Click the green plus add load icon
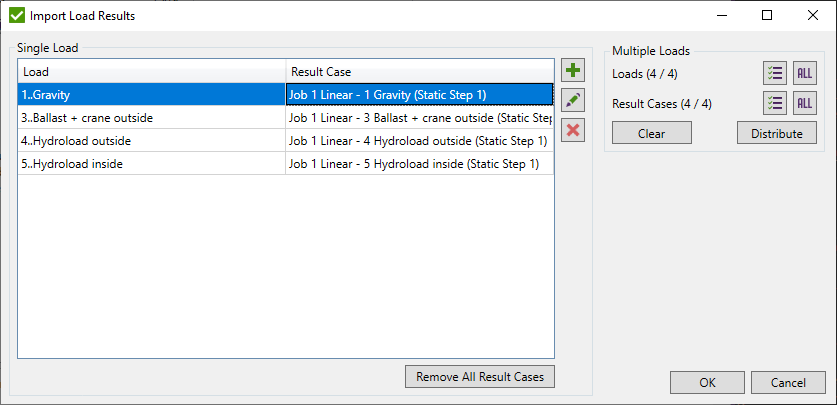This screenshot has width=837, height=405. [573, 70]
